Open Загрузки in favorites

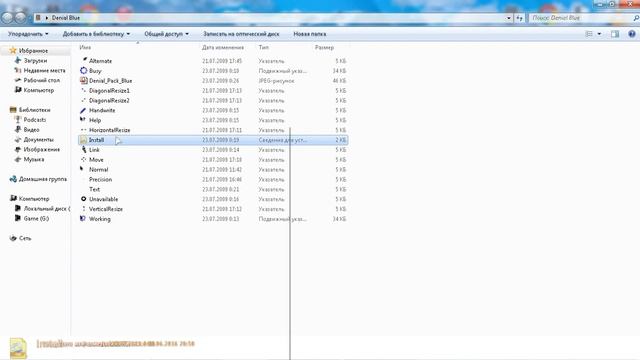[35, 60]
